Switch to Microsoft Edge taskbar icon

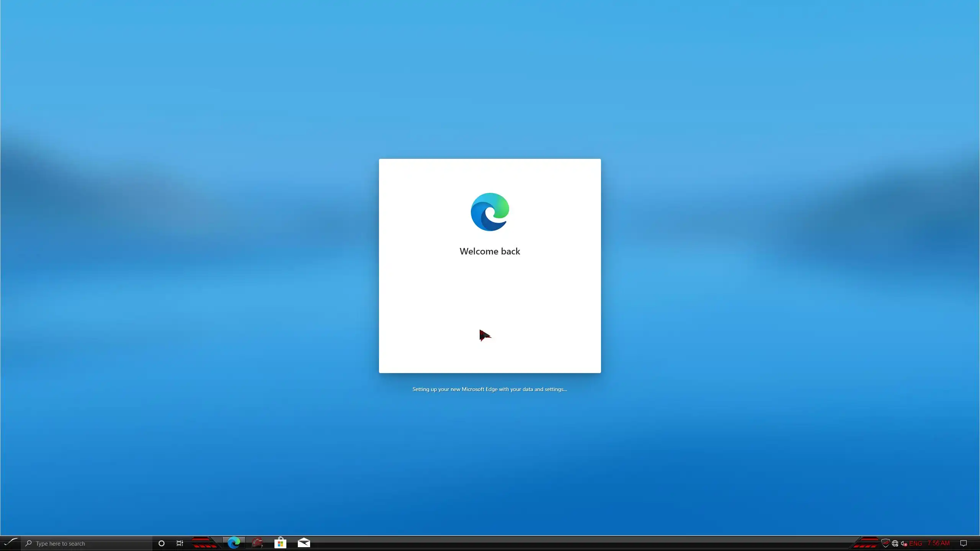pos(234,543)
